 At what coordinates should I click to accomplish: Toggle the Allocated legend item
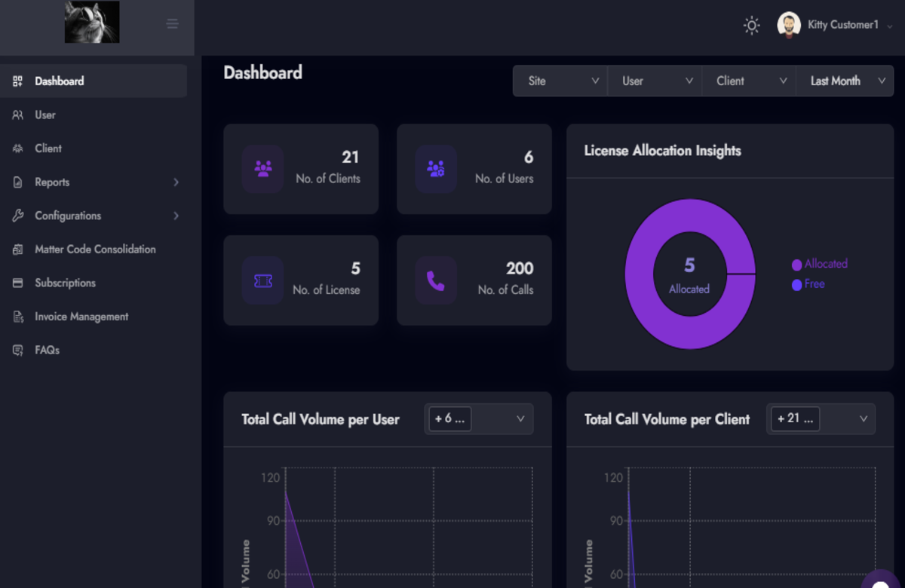820,264
